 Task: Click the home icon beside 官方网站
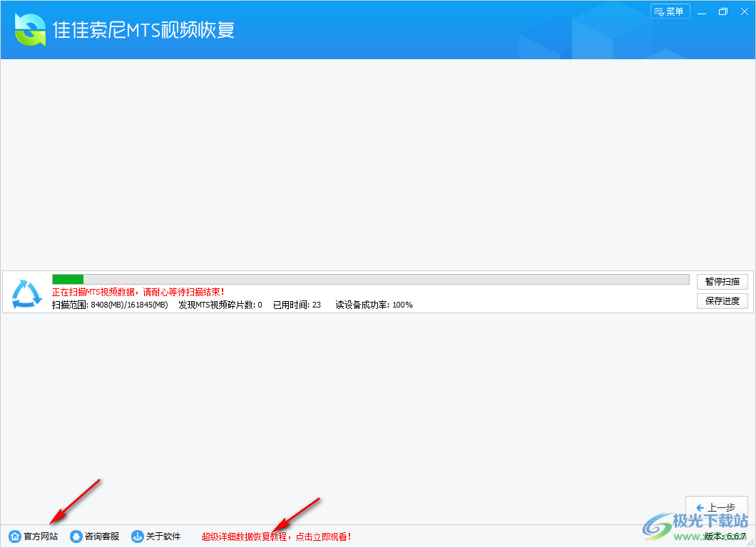coord(15,537)
